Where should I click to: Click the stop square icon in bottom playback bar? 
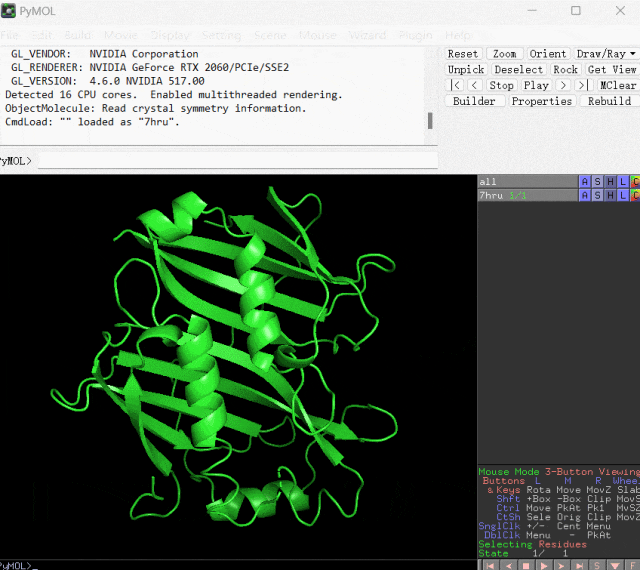526,566
